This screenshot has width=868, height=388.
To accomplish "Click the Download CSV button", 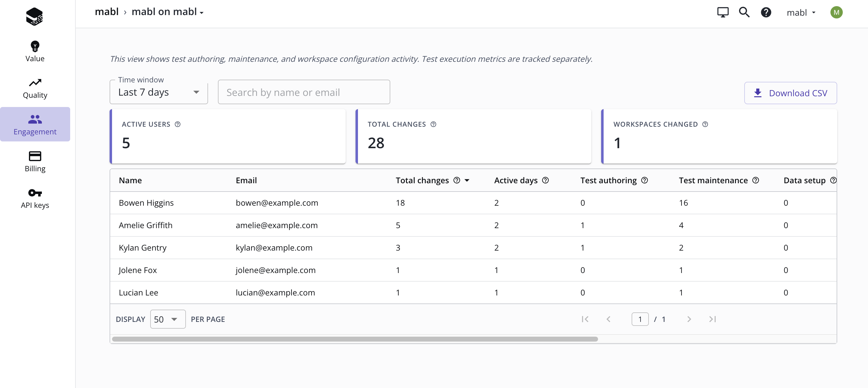I will (x=790, y=93).
